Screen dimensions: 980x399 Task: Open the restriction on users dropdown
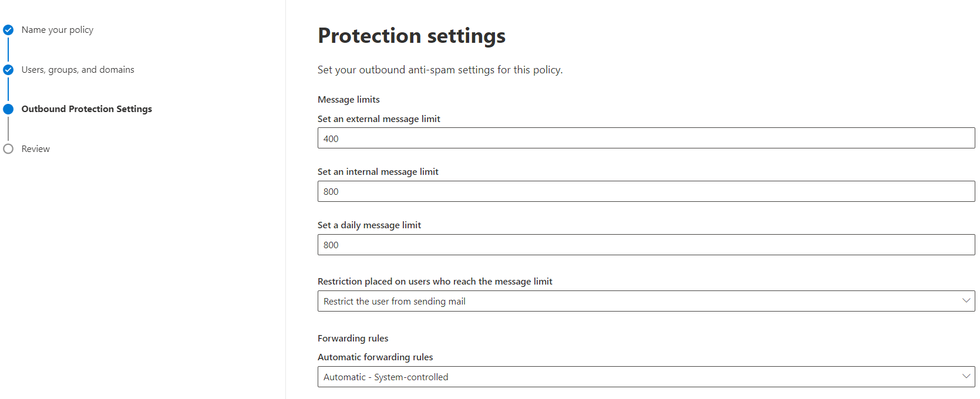point(646,301)
